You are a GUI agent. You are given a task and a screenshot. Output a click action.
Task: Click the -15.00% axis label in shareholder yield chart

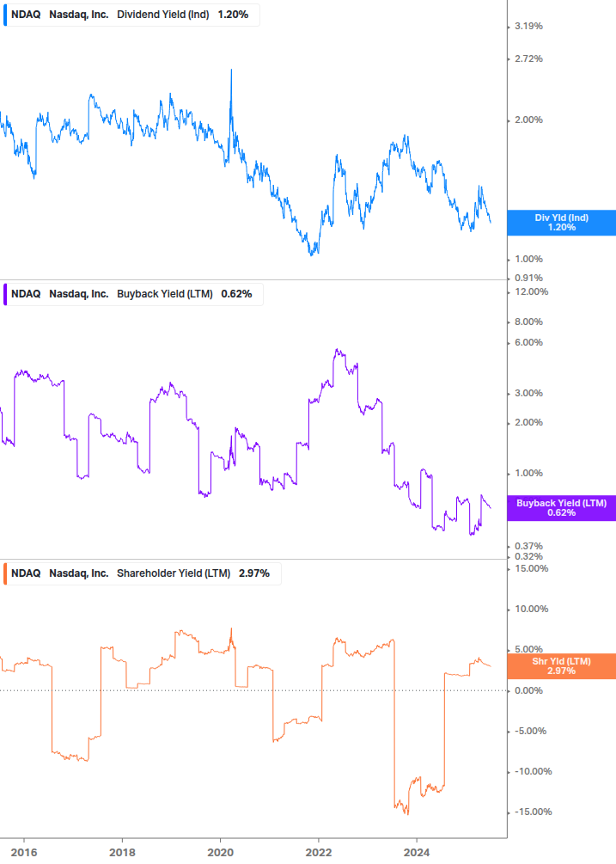click(x=533, y=812)
